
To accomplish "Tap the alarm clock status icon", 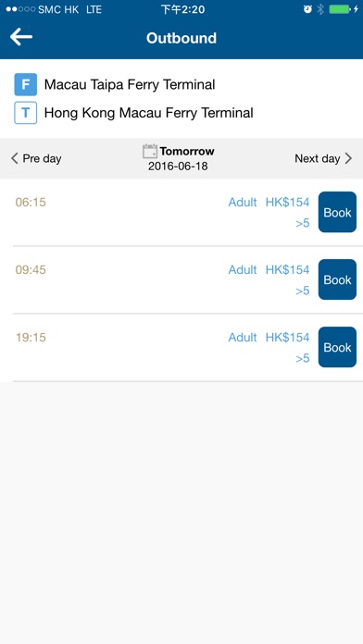I will [x=307, y=9].
